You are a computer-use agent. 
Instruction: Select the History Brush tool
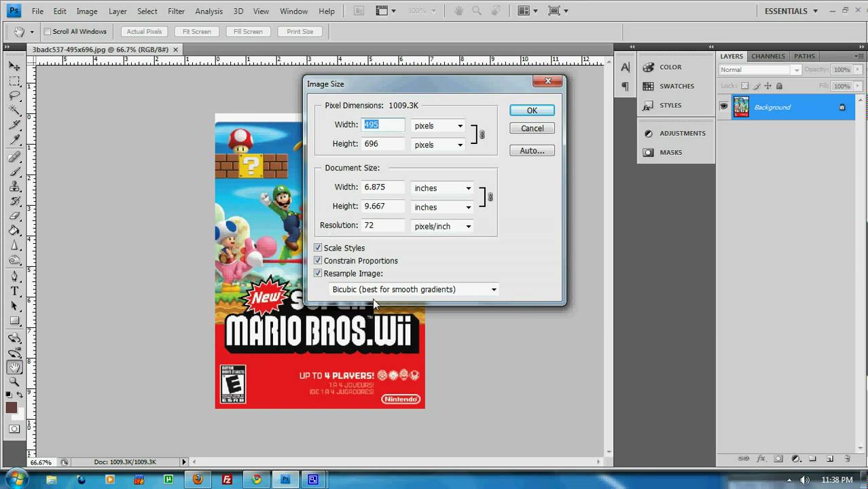pyautogui.click(x=14, y=202)
